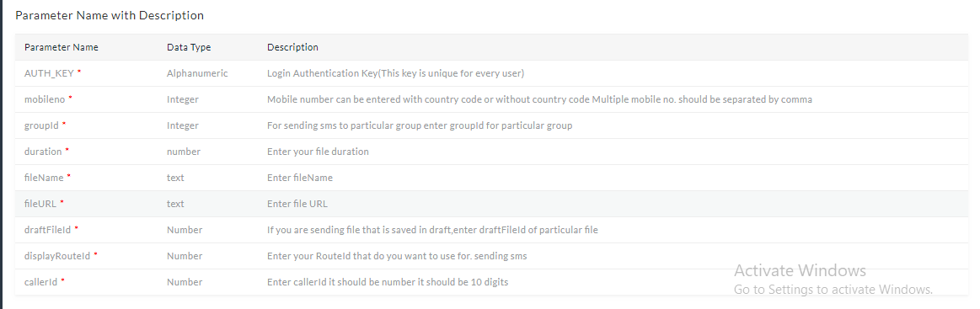Image resolution: width=980 pixels, height=309 pixels.
Task: Click the Data Type column header
Action: (x=189, y=47)
